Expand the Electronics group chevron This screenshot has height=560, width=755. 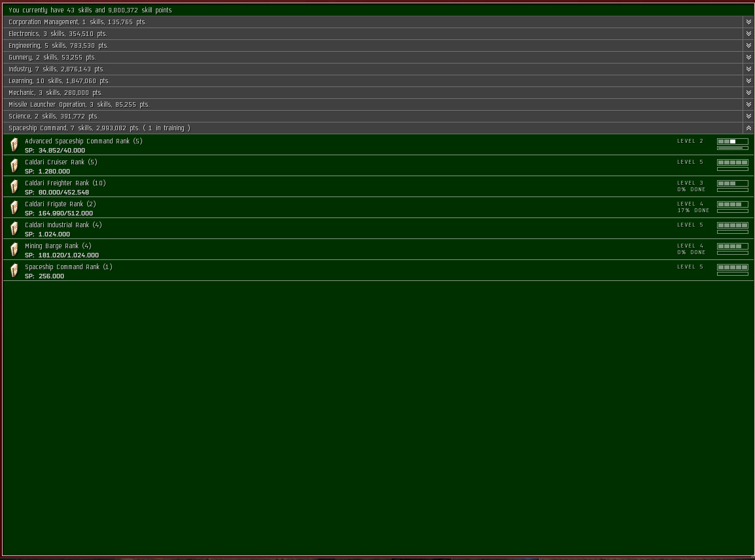click(748, 33)
